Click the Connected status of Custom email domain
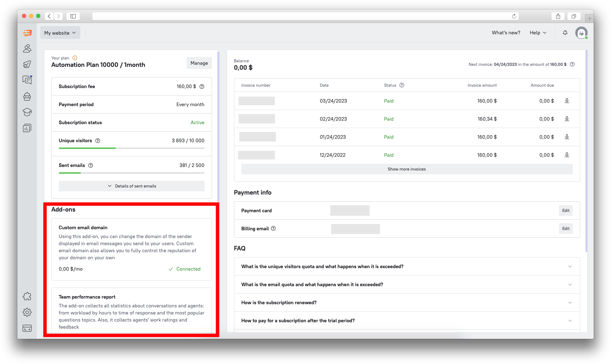 [184, 269]
